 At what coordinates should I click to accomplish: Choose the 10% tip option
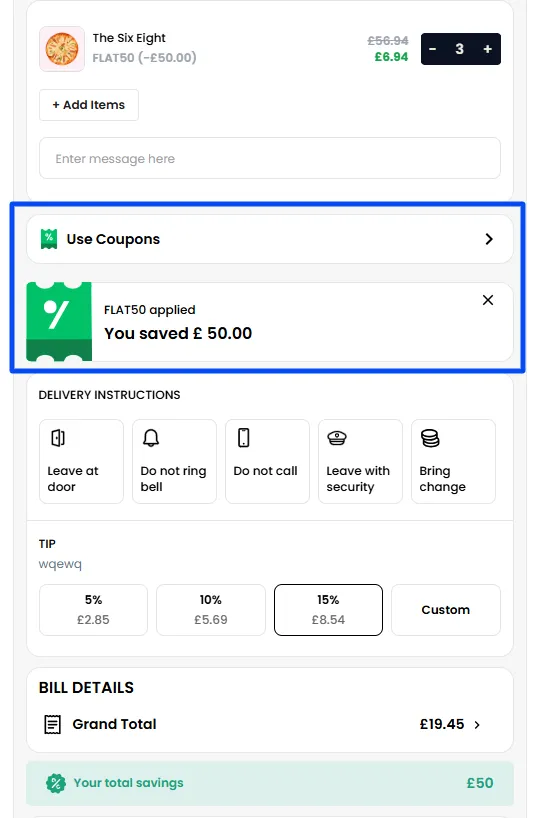211,610
